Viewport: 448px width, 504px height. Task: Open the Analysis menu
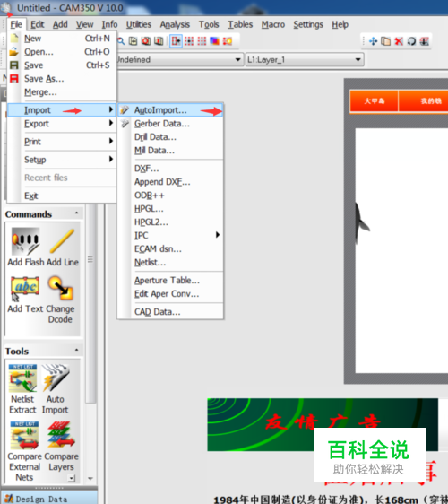(x=175, y=24)
